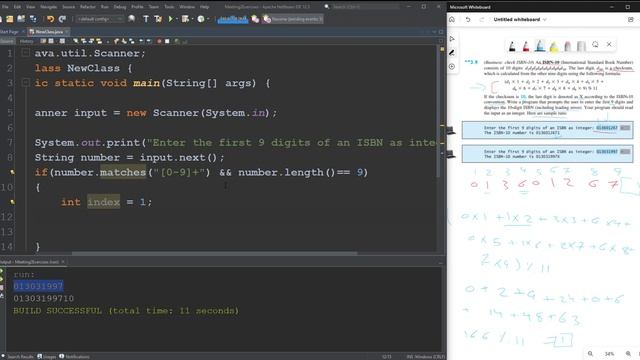Click the add plus icon in Whiteboard sidebar
The height and width of the screenshot is (360, 640).
click(452, 66)
